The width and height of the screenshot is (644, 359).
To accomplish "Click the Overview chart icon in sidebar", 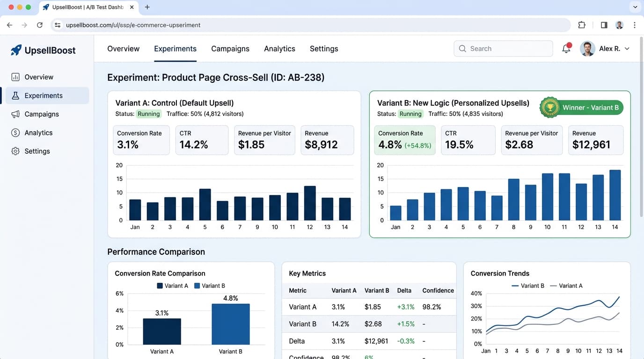I will point(15,77).
